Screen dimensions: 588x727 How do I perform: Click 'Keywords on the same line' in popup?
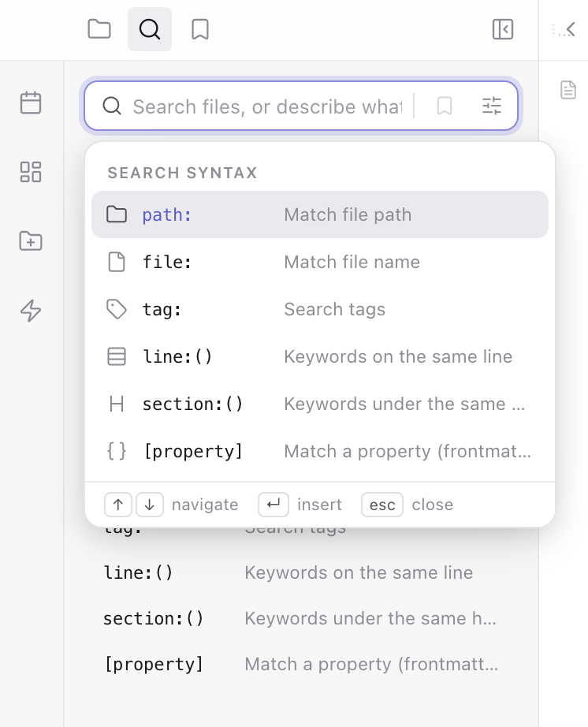tap(398, 356)
